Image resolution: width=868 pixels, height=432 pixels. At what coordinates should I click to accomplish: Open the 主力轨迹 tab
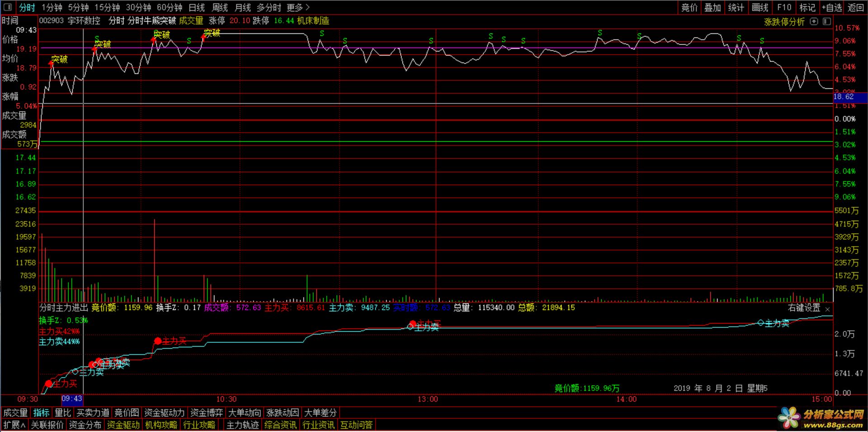[242, 425]
